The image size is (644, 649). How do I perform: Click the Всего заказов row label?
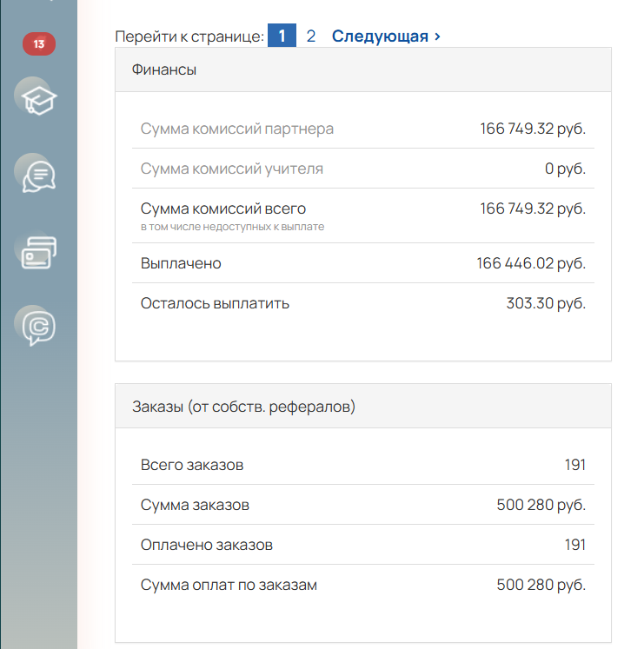[192, 465]
